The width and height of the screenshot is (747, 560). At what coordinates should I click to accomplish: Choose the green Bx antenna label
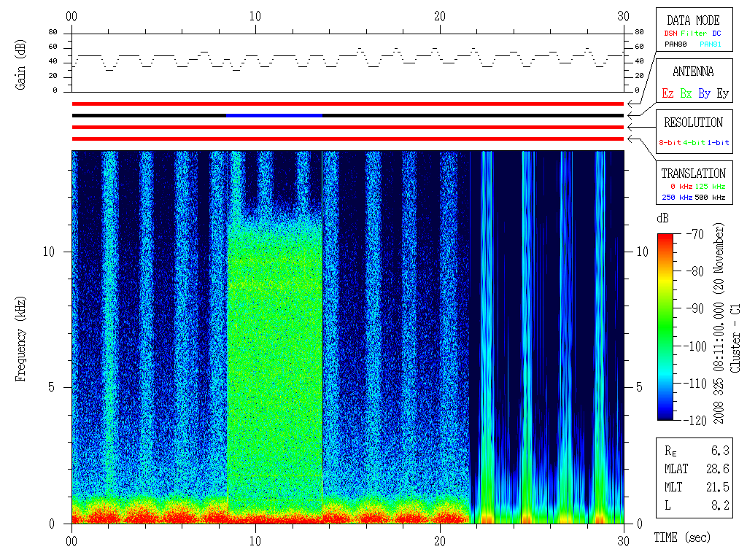pyautogui.click(x=686, y=93)
